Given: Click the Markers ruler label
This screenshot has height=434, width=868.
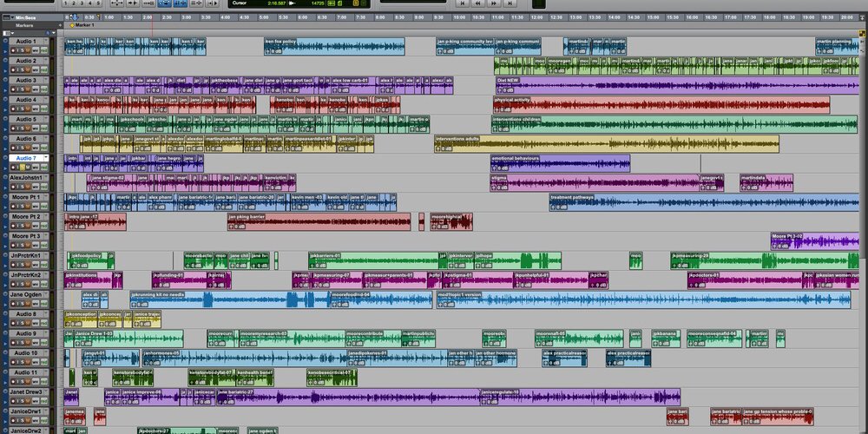Looking at the screenshot, I should tap(23, 25).
